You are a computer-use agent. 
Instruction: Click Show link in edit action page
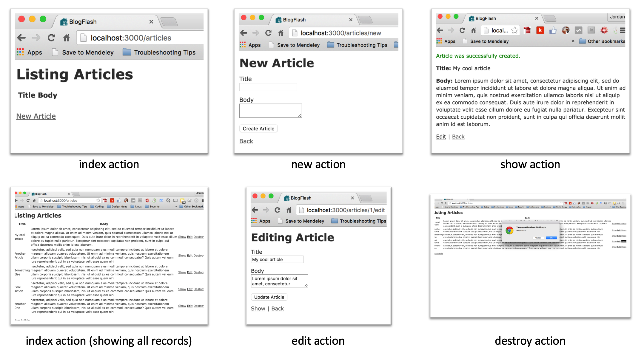pyautogui.click(x=258, y=309)
